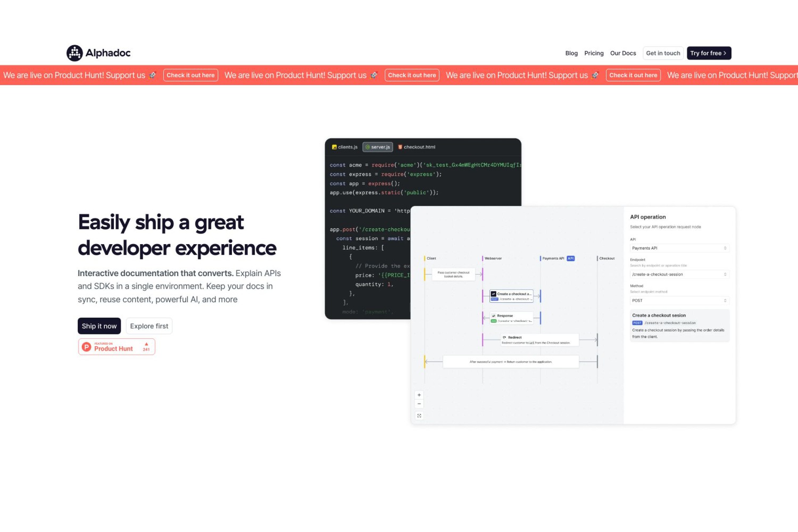
Task: Click the reply arrow icon in Response node
Action: (494, 315)
